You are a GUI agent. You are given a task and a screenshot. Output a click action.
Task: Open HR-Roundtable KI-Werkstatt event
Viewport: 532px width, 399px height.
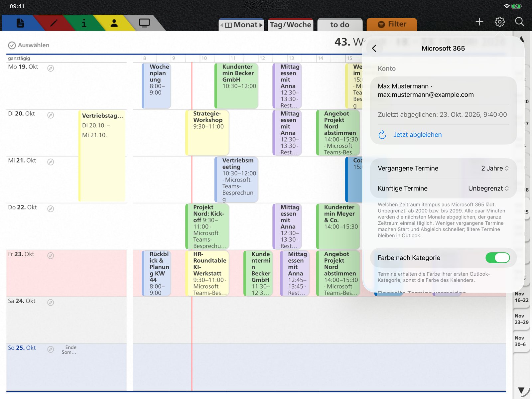[x=207, y=273]
